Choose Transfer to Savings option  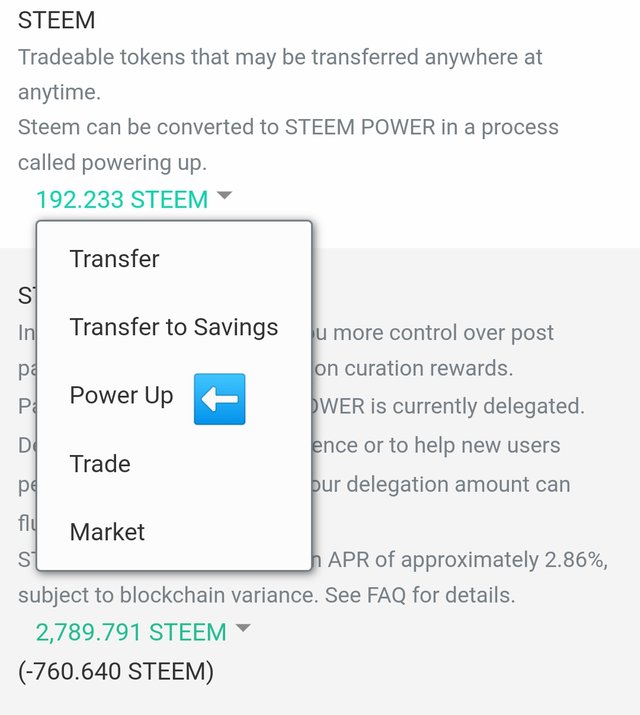(173, 327)
